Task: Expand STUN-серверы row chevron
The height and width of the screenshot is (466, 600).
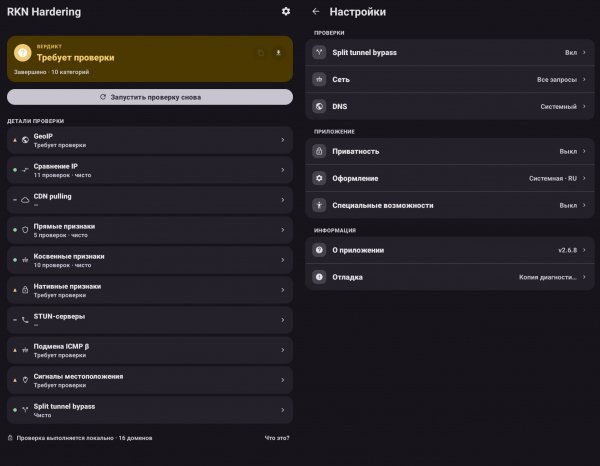Action: point(283,320)
